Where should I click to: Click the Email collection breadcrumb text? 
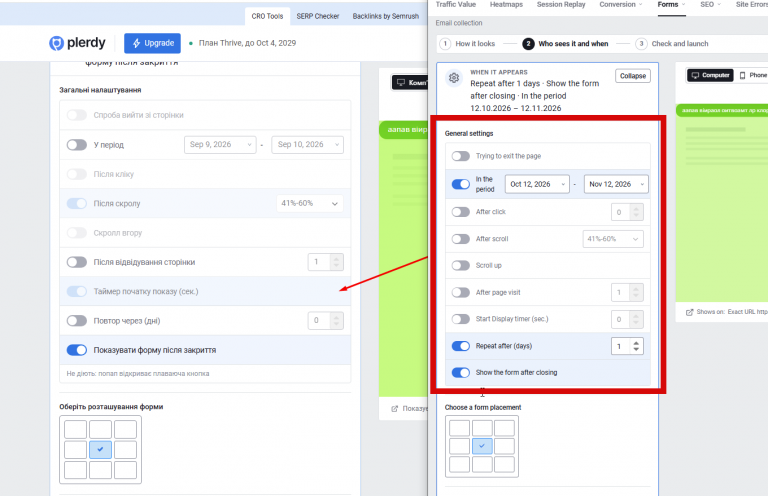coord(459,23)
